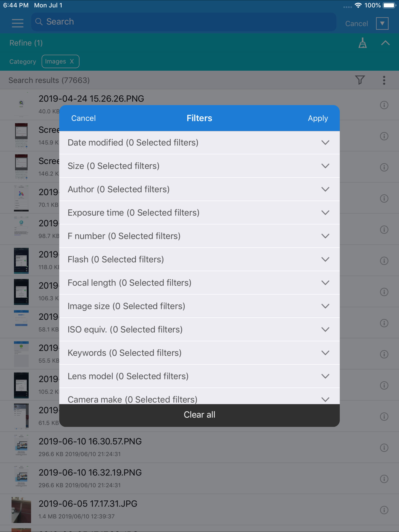This screenshot has width=399, height=532.
Task: Expand the Author filter section
Action: point(199,189)
